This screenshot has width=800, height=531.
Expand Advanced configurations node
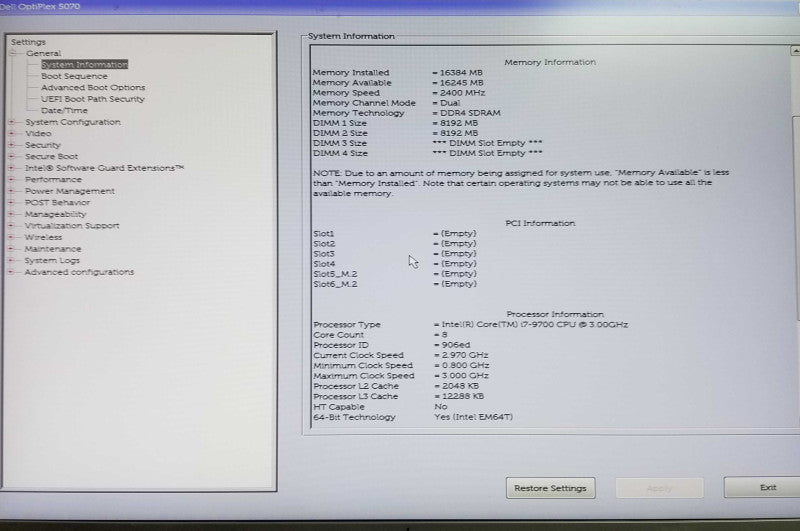(11, 272)
